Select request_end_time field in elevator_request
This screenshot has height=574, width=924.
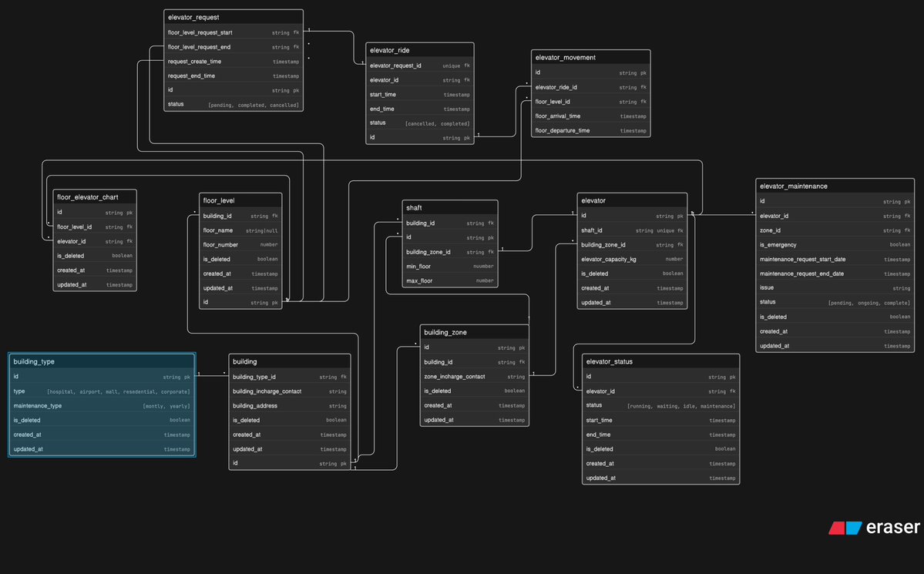234,76
